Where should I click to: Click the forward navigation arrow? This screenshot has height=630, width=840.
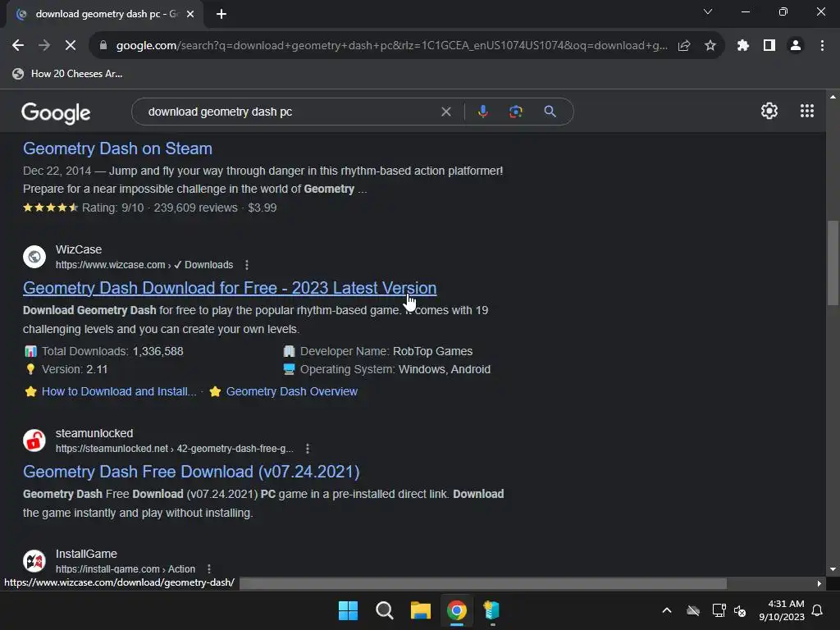coord(44,46)
